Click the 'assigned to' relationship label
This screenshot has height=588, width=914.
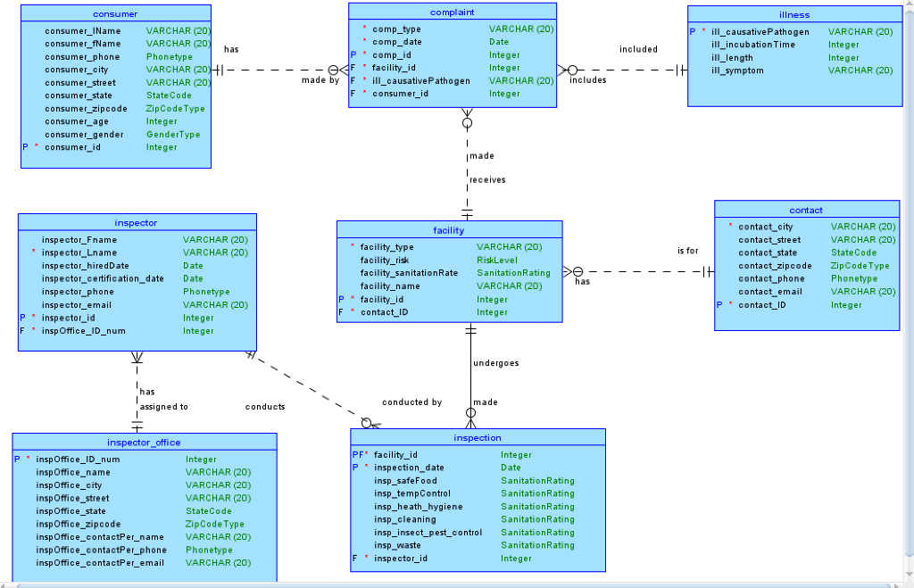[x=164, y=407]
